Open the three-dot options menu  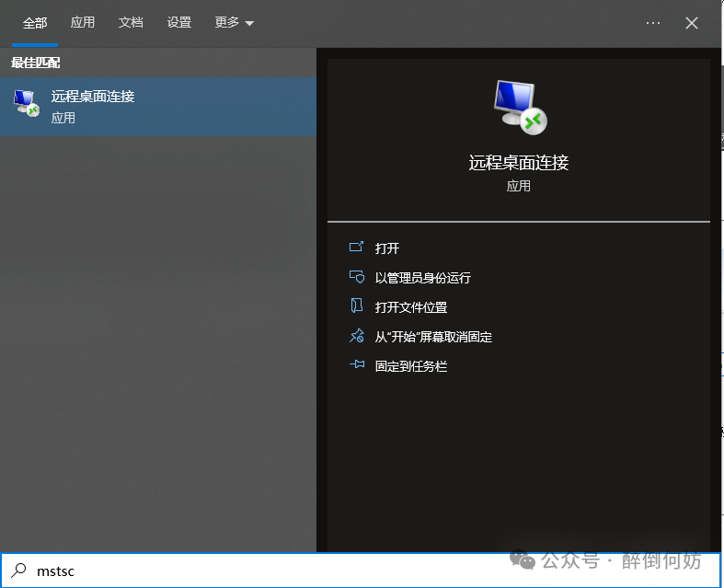[x=653, y=23]
